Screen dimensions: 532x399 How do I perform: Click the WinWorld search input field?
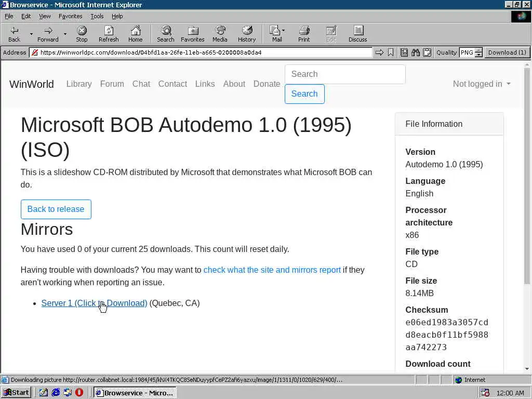(345, 74)
